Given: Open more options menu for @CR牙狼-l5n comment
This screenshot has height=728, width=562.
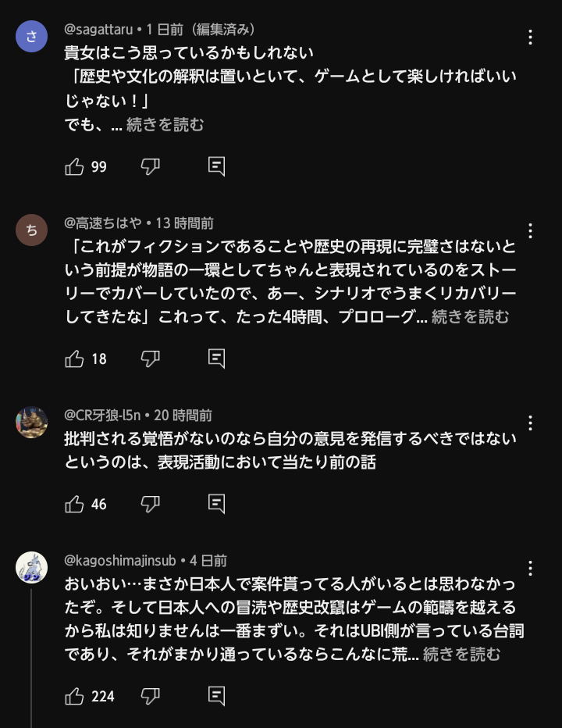Looking at the screenshot, I should click(x=530, y=423).
